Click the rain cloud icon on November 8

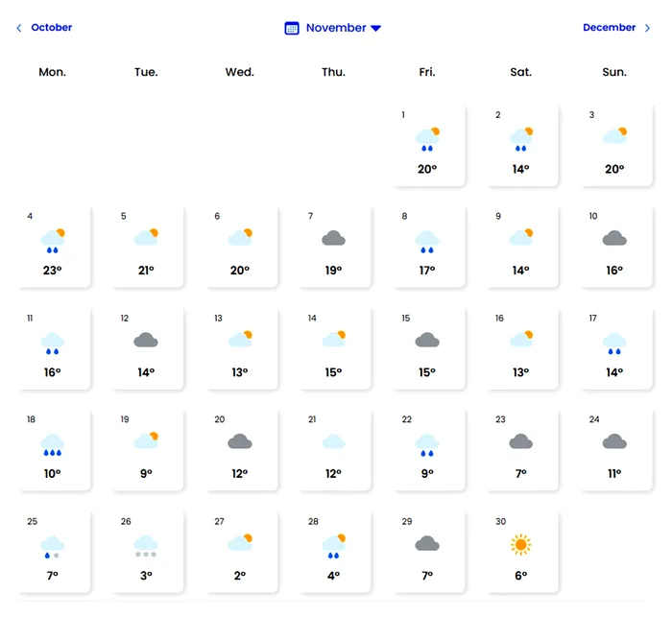427,242
